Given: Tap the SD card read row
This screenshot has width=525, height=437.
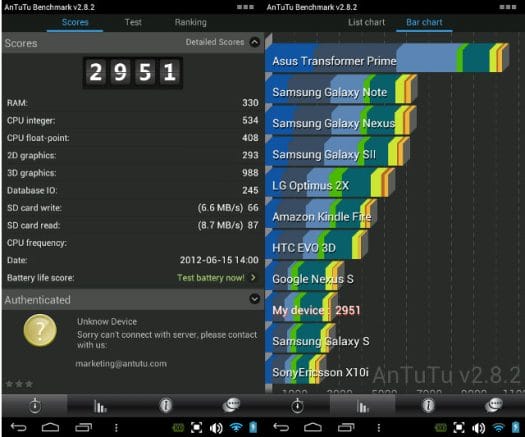Looking at the screenshot, I should (133, 225).
